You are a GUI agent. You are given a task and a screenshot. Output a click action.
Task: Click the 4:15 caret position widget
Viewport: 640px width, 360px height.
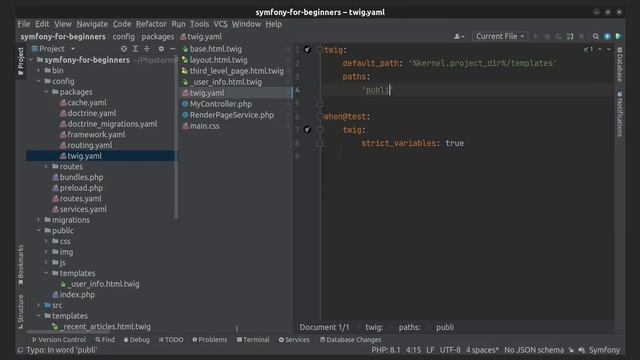pyautogui.click(x=413, y=350)
